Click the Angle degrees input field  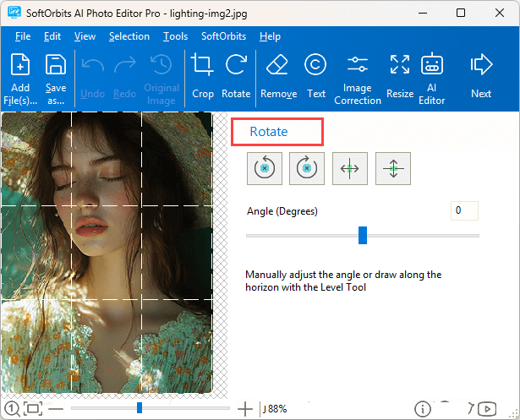coord(464,210)
